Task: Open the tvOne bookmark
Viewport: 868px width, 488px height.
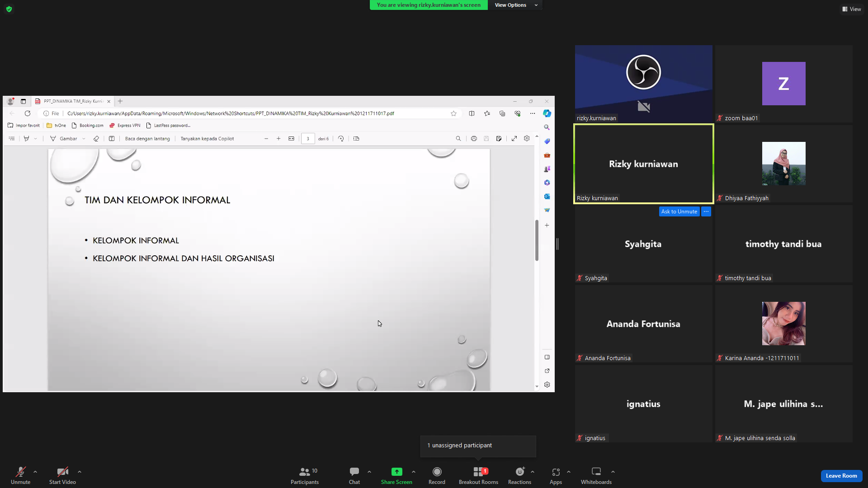Action: tap(56, 126)
